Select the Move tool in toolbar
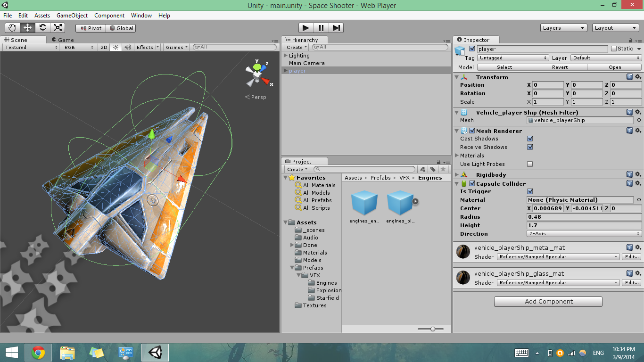 [27, 28]
